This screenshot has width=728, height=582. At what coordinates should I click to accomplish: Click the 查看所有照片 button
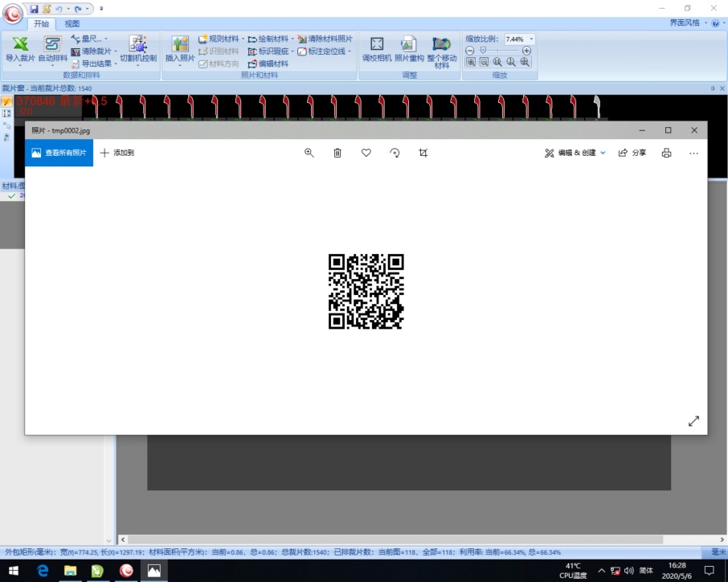[x=59, y=153]
